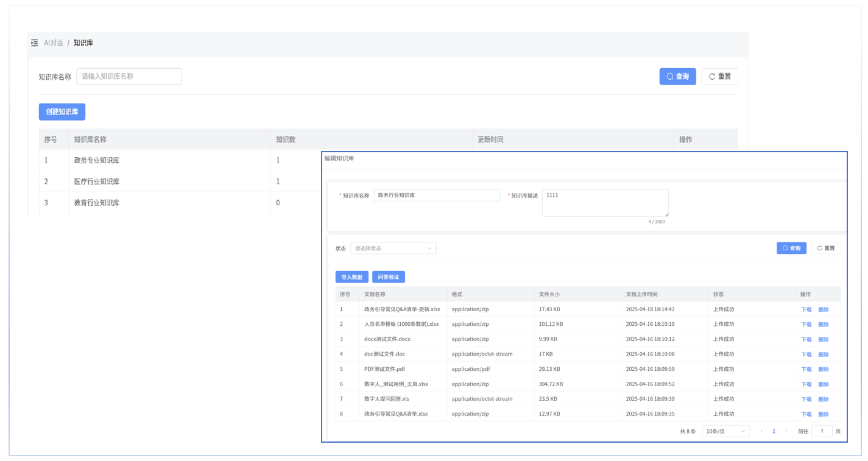Delete 数字人提问回答.xls document
868x461 pixels.
click(x=824, y=399)
